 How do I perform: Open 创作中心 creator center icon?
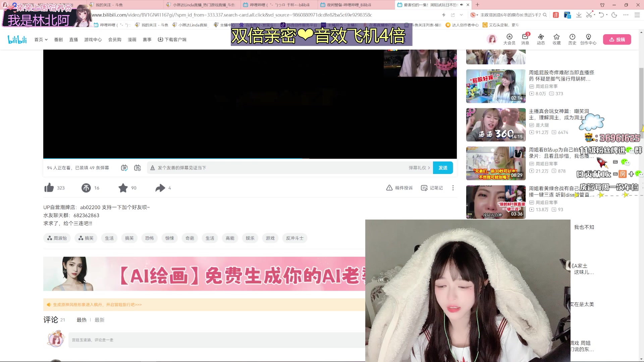pos(588,39)
